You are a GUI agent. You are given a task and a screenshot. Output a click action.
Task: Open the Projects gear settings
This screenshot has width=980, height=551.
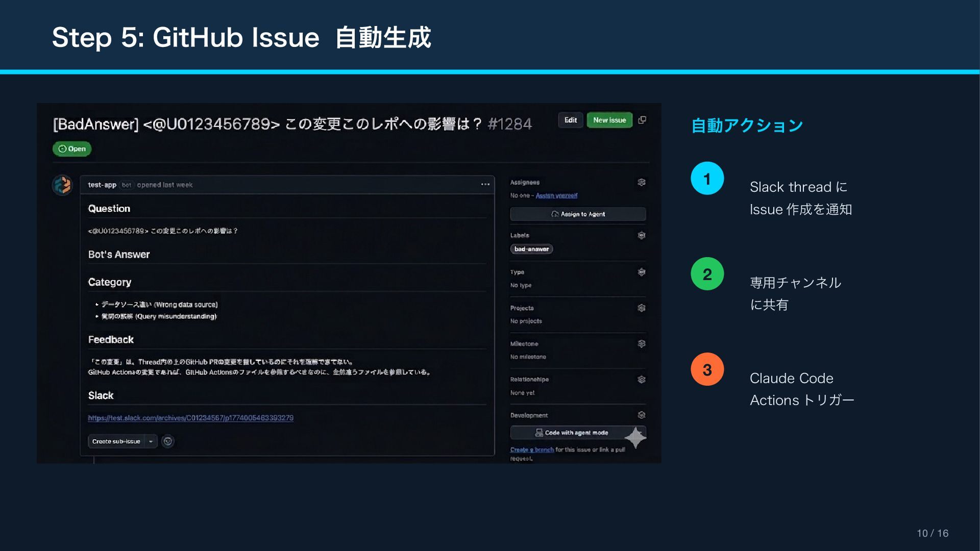point(642,308)
